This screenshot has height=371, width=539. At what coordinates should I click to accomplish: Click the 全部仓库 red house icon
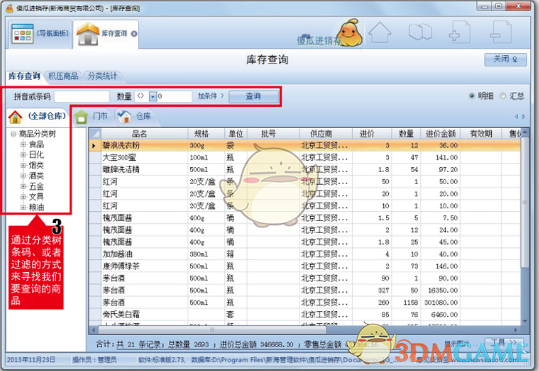point(15,117)
